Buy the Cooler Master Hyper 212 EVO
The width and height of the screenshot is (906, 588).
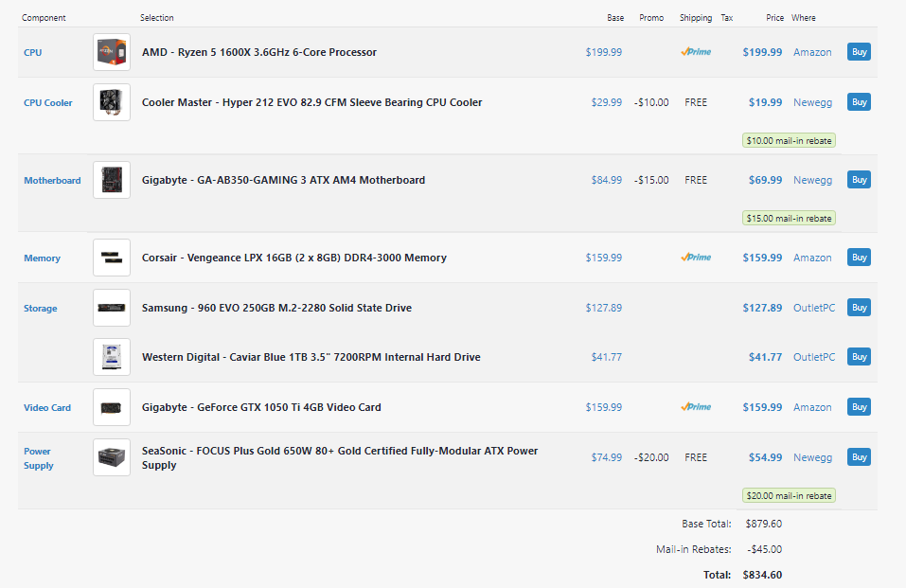coord(859,102)
